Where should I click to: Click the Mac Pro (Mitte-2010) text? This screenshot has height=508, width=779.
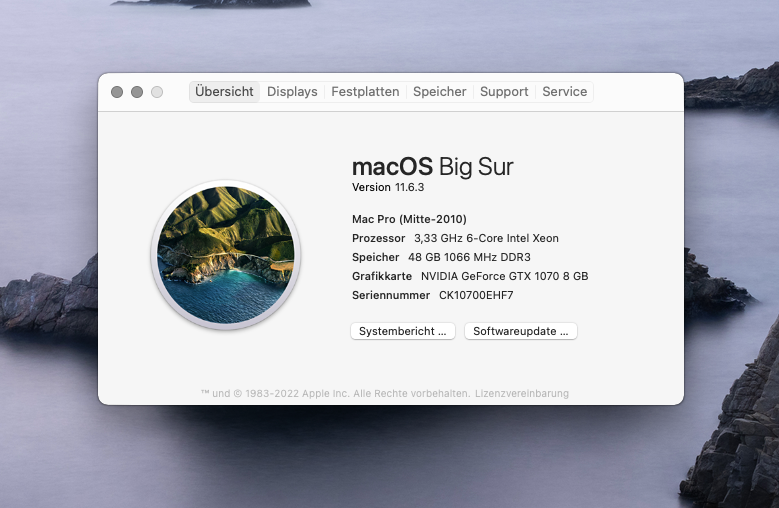[x=409, y=219]
